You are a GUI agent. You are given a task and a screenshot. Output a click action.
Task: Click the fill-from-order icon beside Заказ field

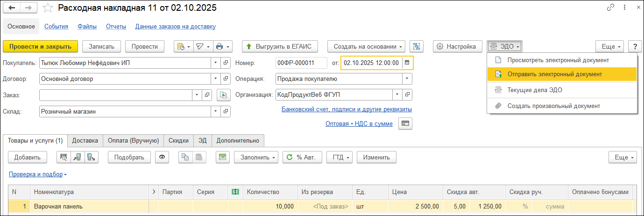(224, 95)
